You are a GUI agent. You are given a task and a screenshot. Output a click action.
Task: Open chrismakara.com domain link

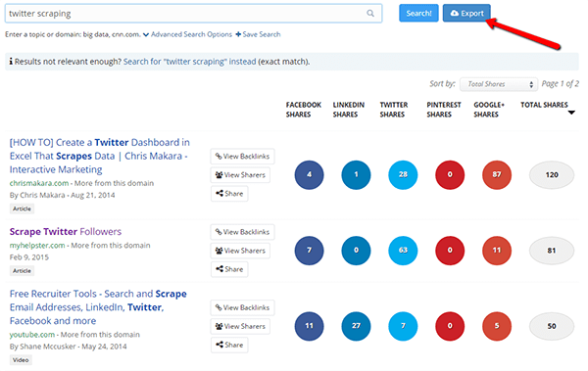39,183
